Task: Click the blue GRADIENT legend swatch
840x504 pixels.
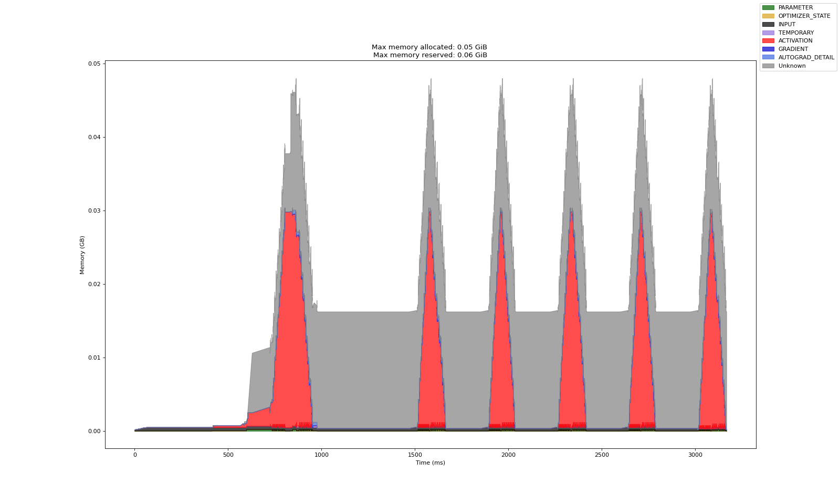Action: (768, 49)
